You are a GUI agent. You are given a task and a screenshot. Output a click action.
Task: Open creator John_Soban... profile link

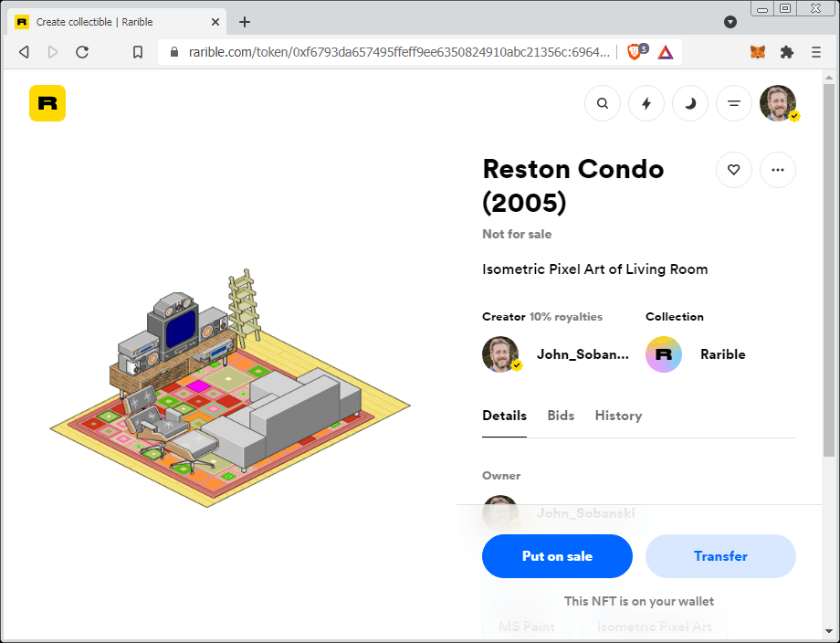pos(583,354)
